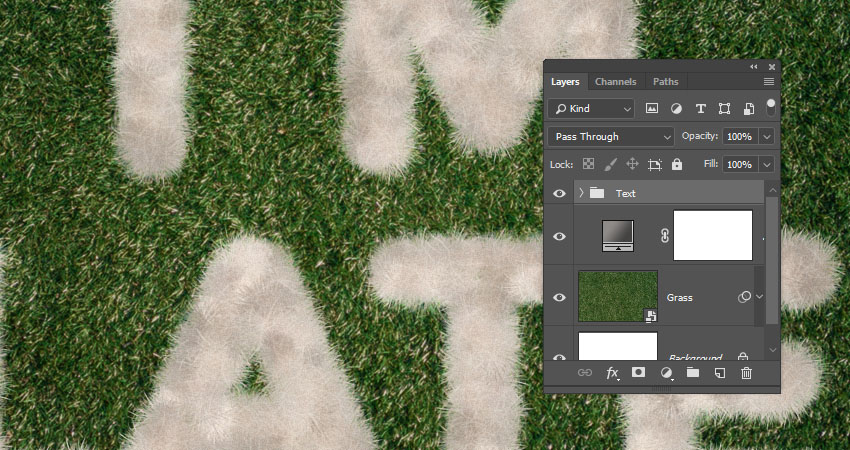Hide the Text group layer
This screenshot has width=850, height=450.
click(559, 193)
